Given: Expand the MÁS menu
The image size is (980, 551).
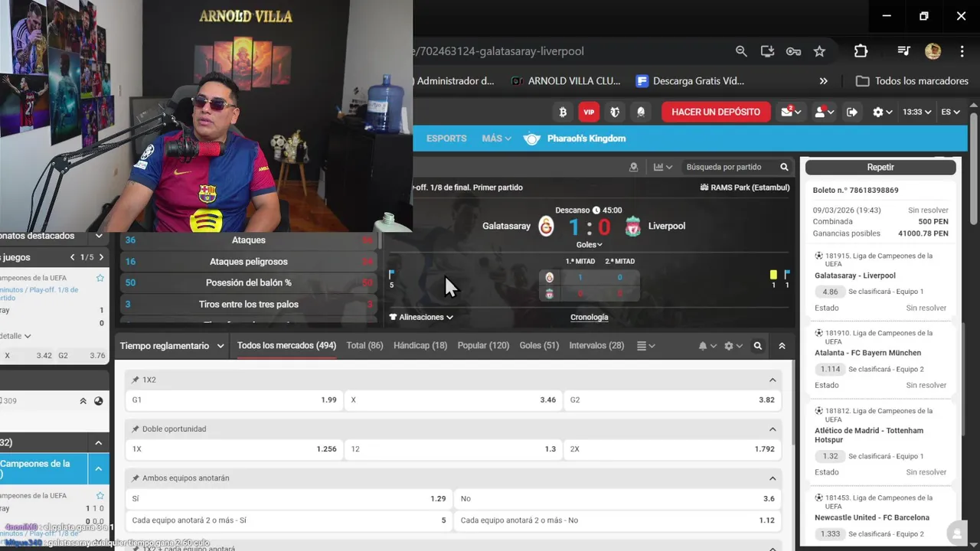Looking at the screenshot, I should coord(496,139).
